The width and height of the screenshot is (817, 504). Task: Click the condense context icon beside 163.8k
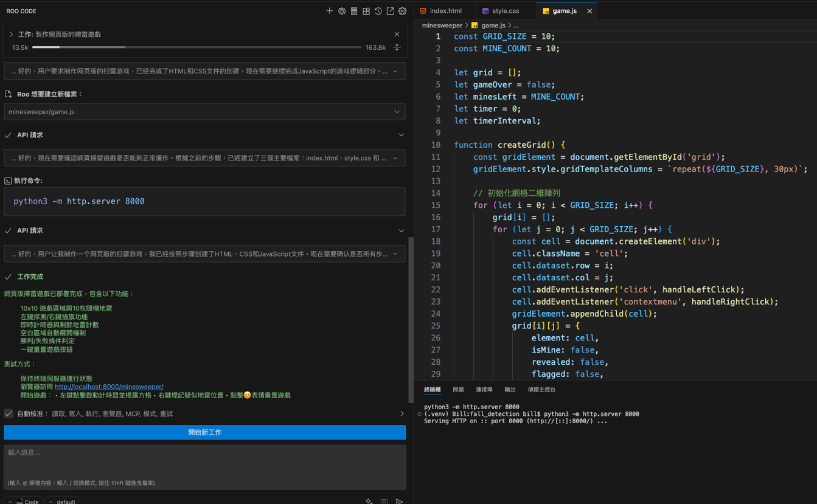tap(397, 47)
